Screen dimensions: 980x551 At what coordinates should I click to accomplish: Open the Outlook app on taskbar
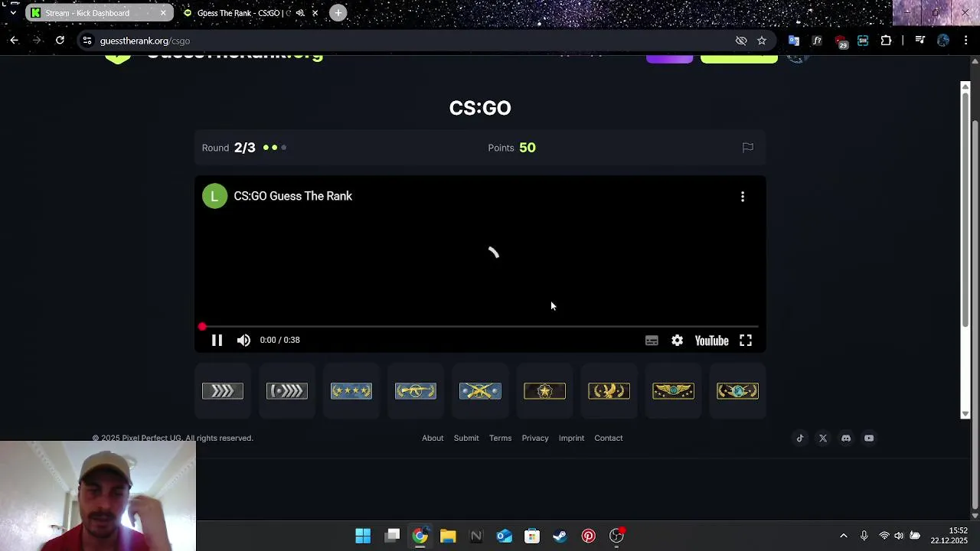[504, 536]
